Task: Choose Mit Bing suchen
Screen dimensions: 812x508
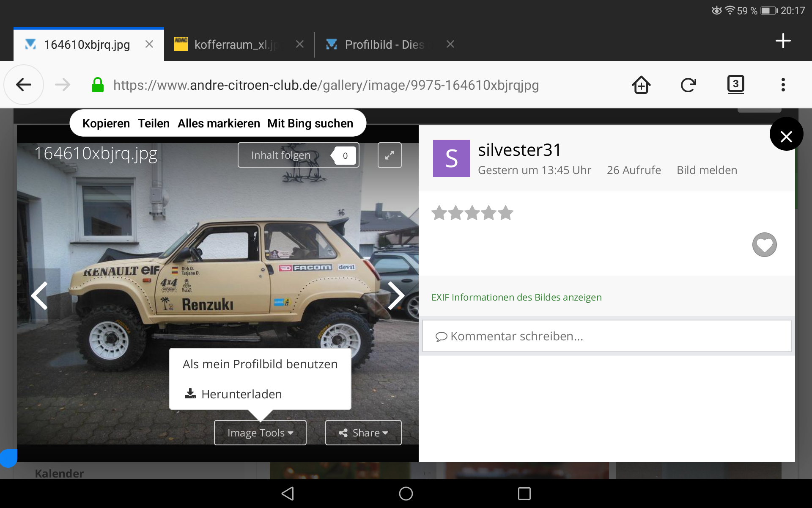Action: [x=310, y=123]
